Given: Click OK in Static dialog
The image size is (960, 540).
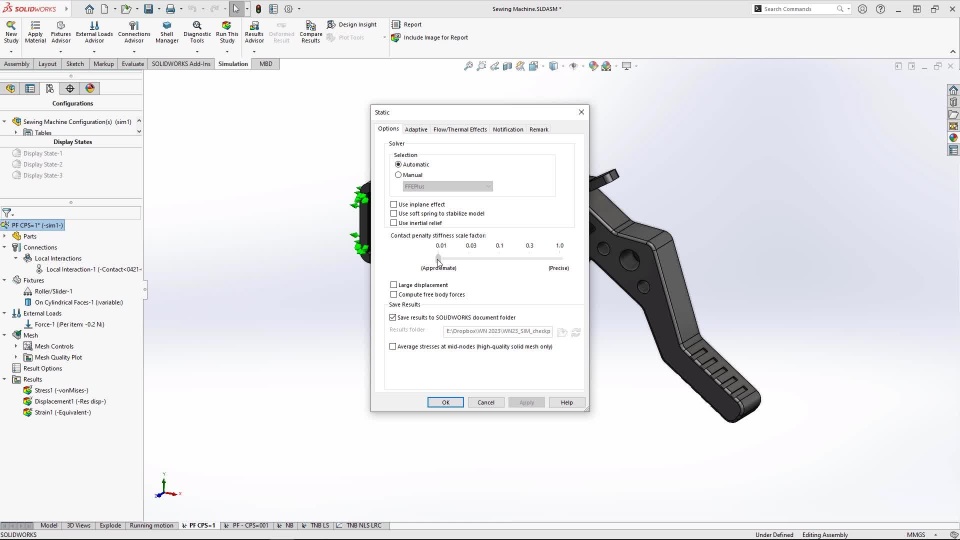Looking at the screenshot, I should pos(445,402).
